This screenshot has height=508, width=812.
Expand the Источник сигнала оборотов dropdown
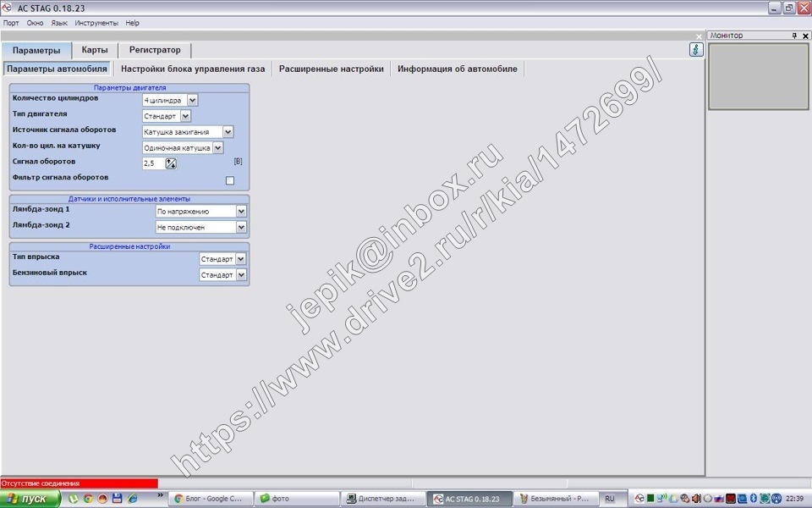coord(228,132)
